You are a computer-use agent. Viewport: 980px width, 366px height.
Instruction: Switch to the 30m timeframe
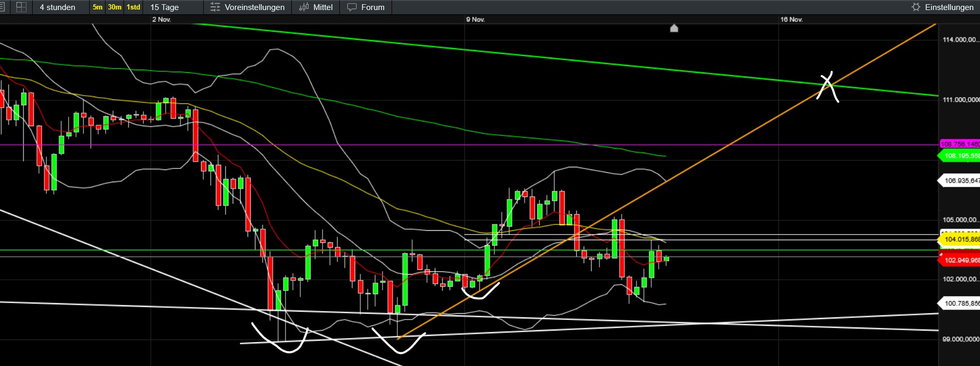(115, 7)
